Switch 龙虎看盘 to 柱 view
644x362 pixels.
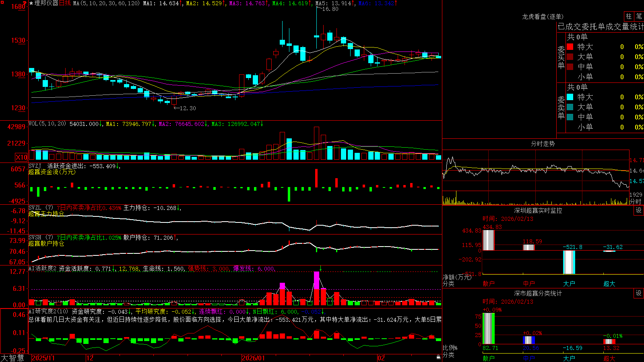point(629,16)
